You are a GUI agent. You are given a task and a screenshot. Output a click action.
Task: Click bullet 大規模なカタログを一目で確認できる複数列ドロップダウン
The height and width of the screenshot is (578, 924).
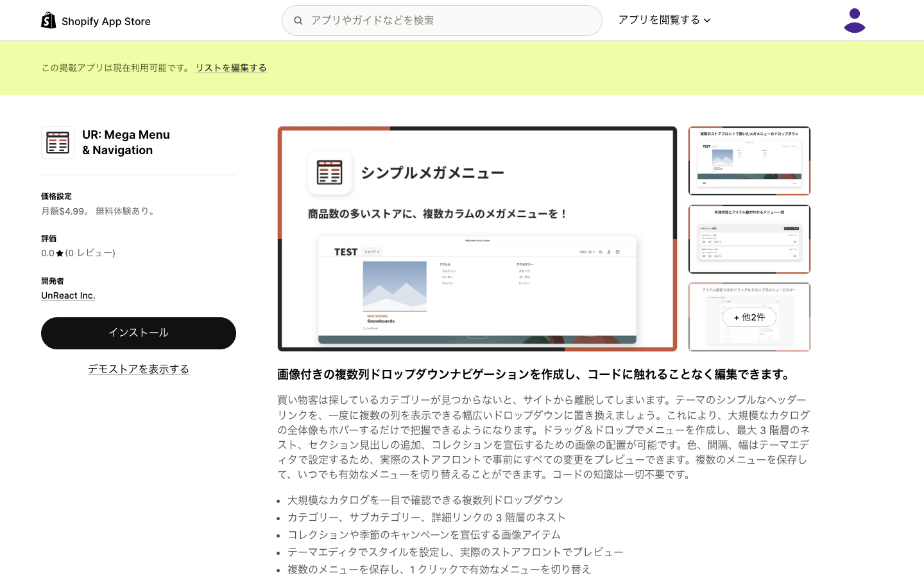[x=425, y=500]
